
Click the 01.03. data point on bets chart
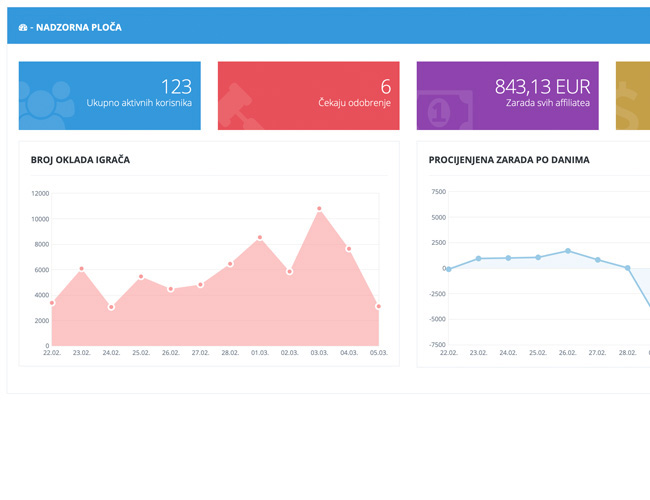tap(260, 238)
